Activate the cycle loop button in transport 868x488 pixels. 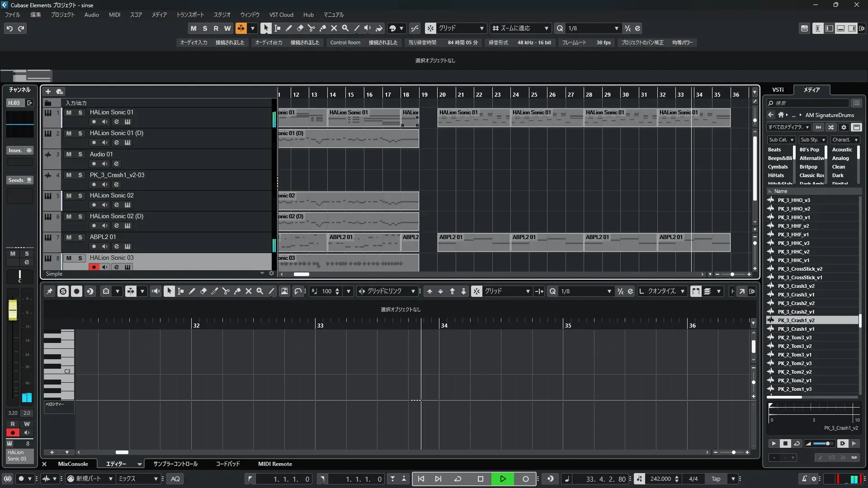[458, 479]
